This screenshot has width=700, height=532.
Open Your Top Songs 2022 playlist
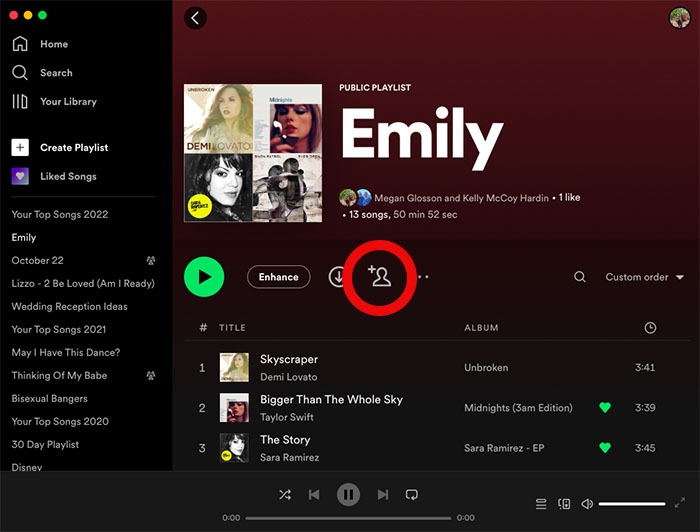click(x=60, y=214)
